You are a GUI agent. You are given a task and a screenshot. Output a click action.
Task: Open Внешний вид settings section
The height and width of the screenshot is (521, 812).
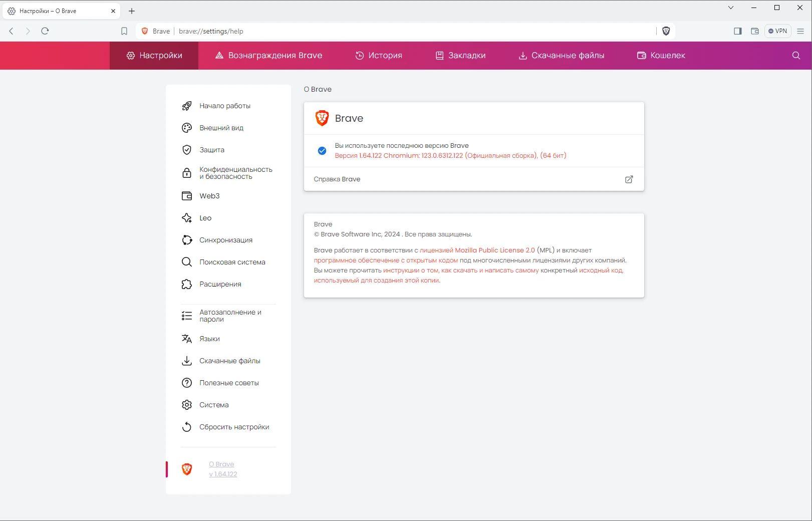click(x=221, y=128)
